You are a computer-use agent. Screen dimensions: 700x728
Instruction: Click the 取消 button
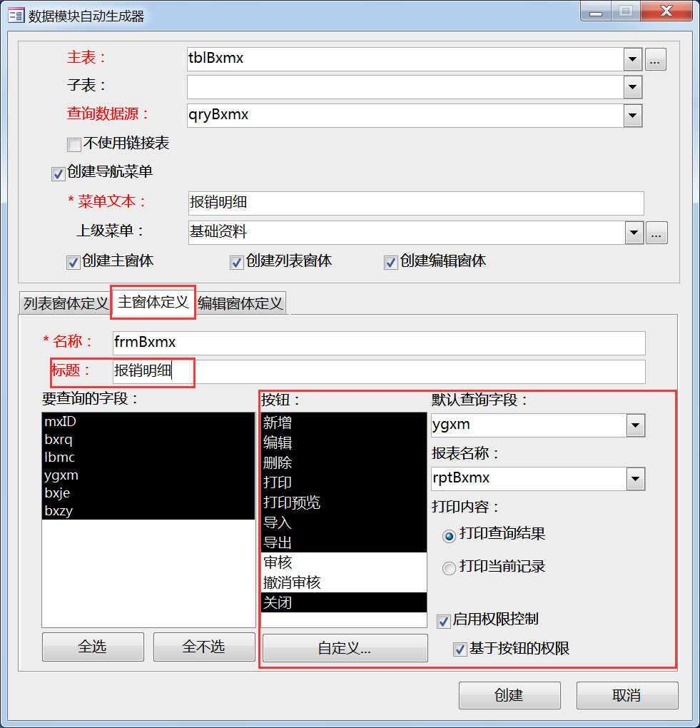pyautogui.click(x=627, y=695)
